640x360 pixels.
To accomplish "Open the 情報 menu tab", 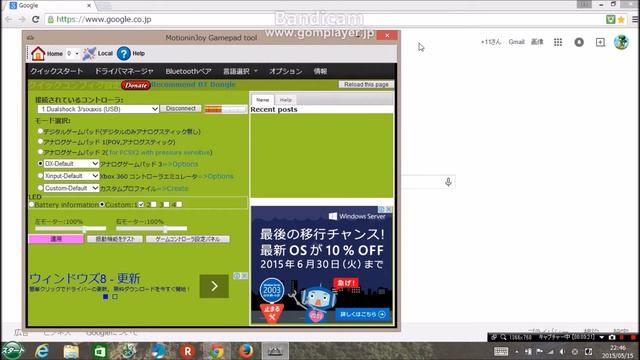I will click(x=320, y=71).
